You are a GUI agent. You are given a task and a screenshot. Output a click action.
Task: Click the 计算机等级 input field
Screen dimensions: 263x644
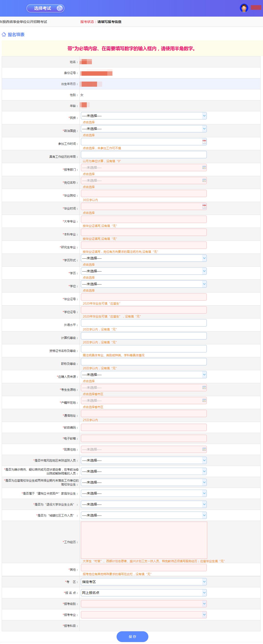[x=144, y=336]
